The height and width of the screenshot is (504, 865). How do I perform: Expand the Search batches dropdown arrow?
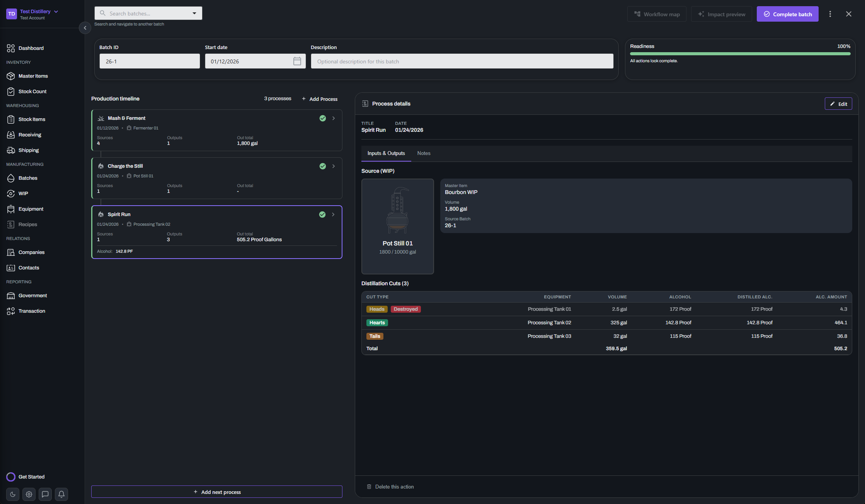194,13
